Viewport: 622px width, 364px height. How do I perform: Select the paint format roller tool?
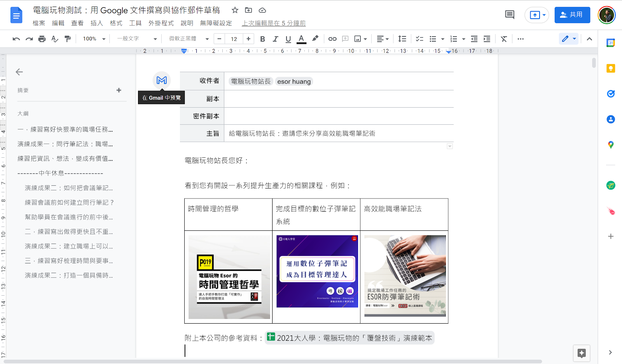(x=68, y=39)
